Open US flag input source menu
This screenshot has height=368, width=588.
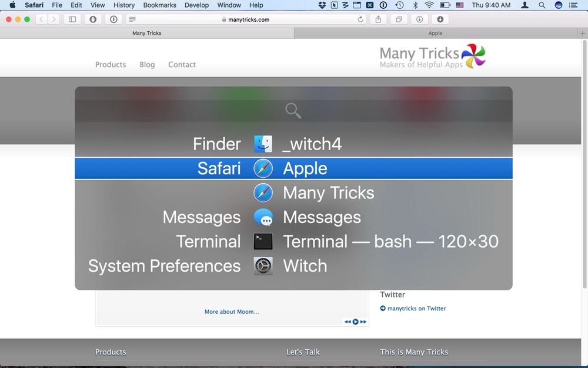coord(460,5)
